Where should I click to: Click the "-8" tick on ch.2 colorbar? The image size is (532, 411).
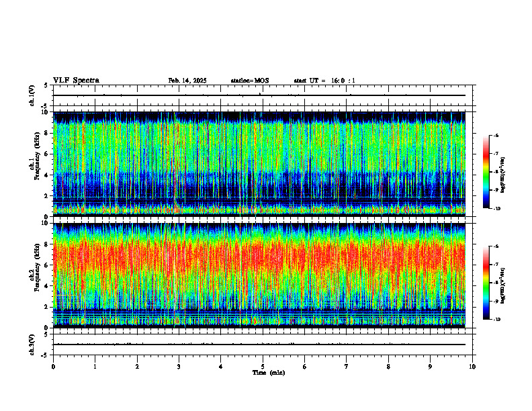tap(496, 283)
